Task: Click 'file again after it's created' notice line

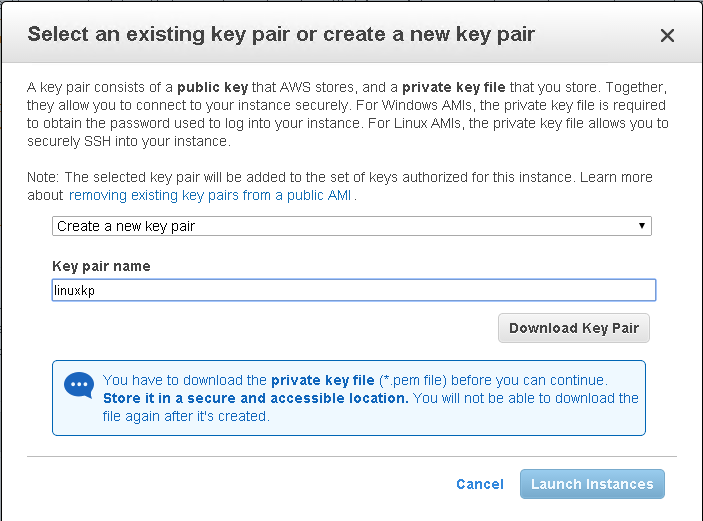Action: [x=186, y=417]
